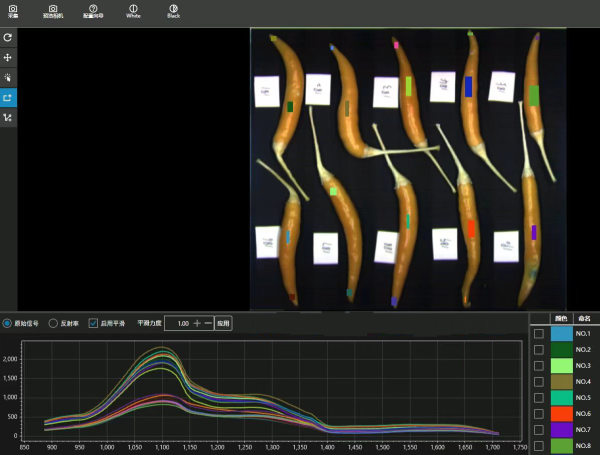Viewport: 600px width, 455px height.
Task: Run Black reference calibration
Action: tap(173, 11)
